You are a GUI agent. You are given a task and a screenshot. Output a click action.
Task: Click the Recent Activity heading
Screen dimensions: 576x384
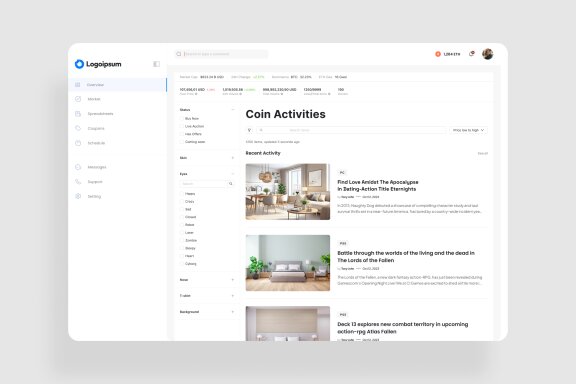(263, 153)
